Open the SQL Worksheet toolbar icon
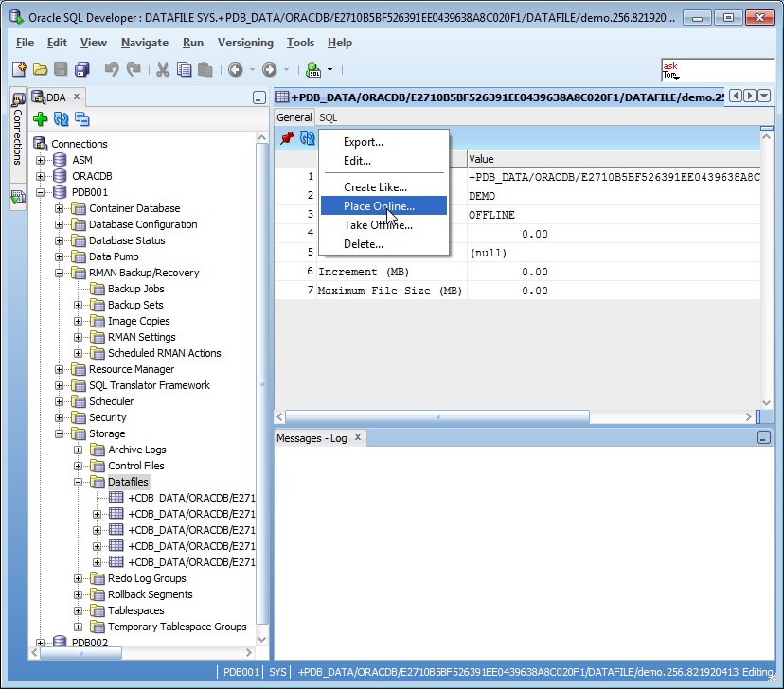This screenshot has height=689, width=784. pyautogui.click(x=312, y=69)
